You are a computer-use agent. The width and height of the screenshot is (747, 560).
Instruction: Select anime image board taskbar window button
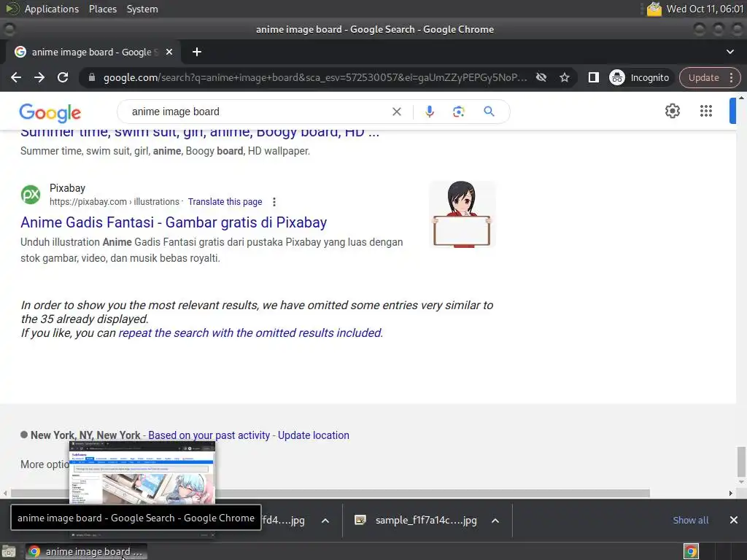86,552
